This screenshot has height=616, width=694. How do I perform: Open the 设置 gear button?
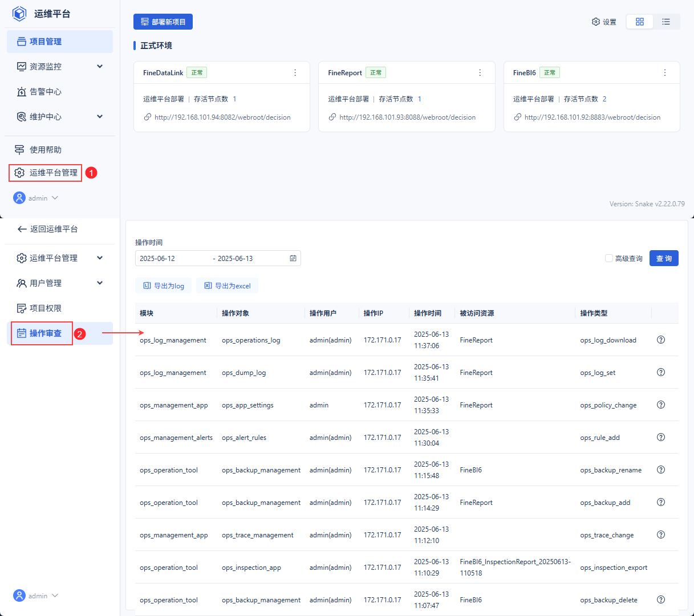(604, 22)
